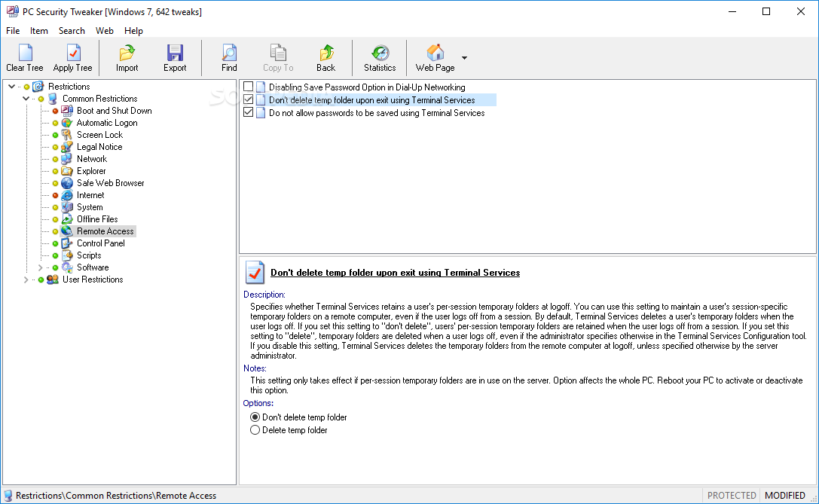Click the red checkmark document icon
Viewport: 819px width, 504px height.
255,272
